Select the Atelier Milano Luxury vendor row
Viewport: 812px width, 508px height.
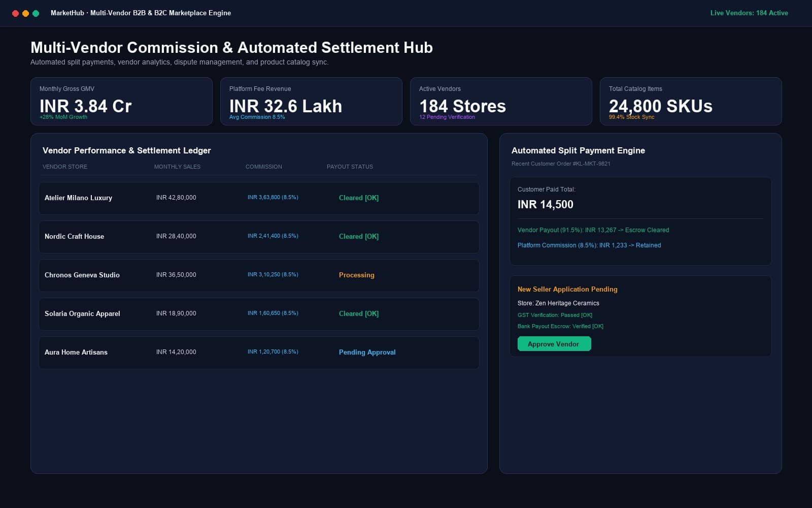(x=259, y=198)
